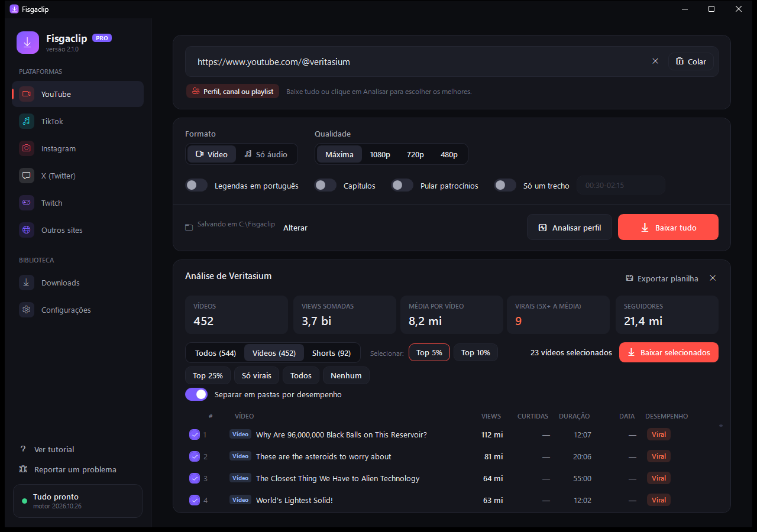This screenshot has width=757, height=532.
Task: Click the folder icon beside Salvando em
Action: click(x=189, y=228)
